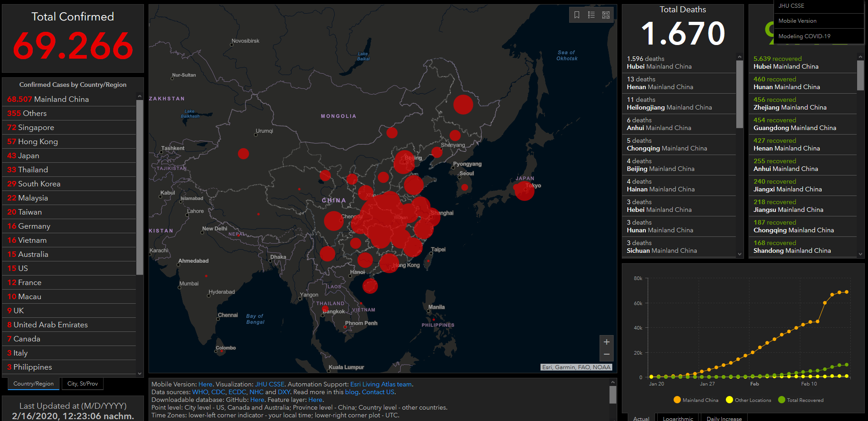
Task: Select Daily Increase chart tab
Action: pos(724,418)
